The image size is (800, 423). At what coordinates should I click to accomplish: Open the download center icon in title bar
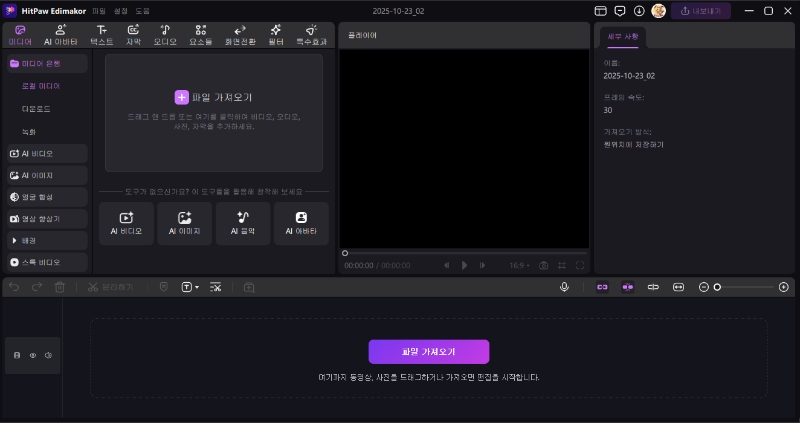[639, 11]
